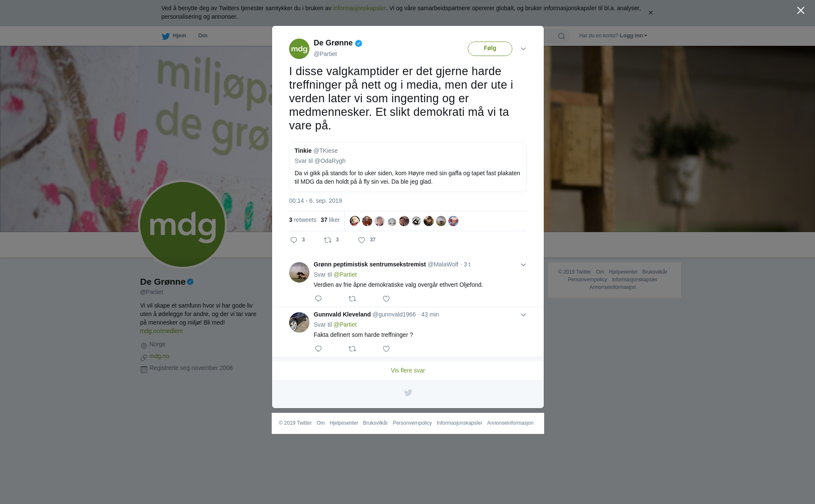This screenshot has width=815, height=504.
Task: Retweet the De Grønne tweet
Action: coord(328,240)
